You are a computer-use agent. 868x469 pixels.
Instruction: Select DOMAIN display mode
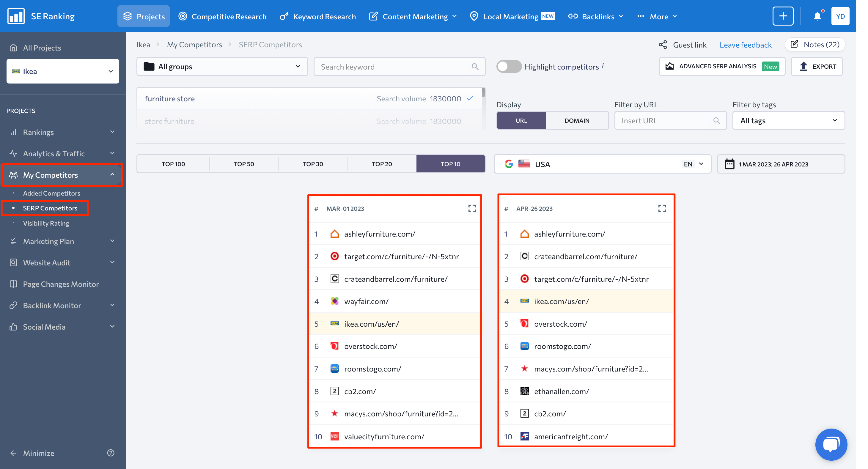click(x=577, y=121)
